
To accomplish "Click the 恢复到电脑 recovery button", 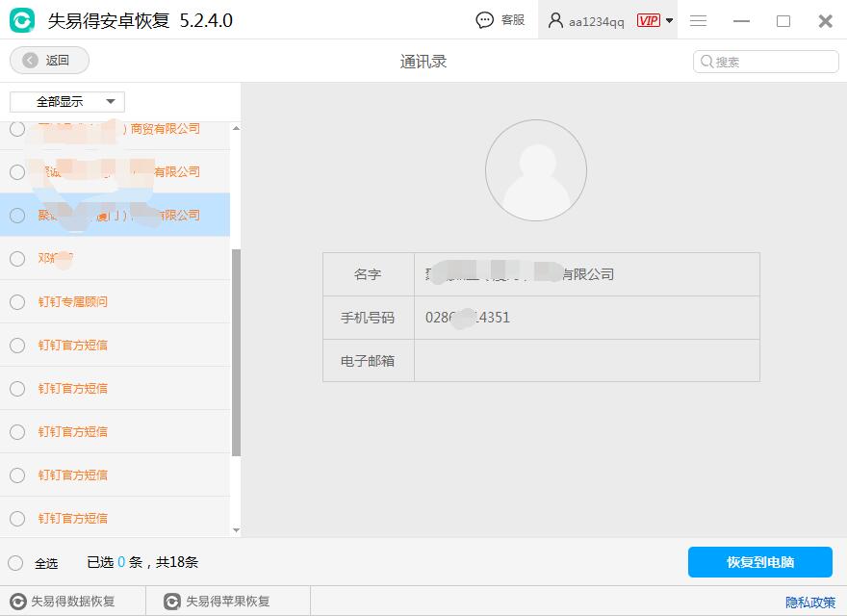I will point(759,562).
